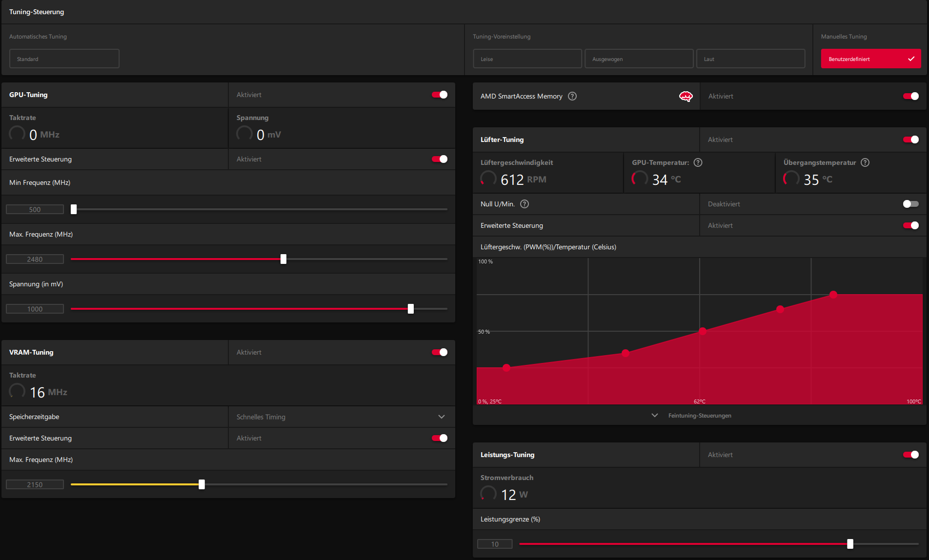Screen dimensions: 929x560
Task: Select Benutzerdefiniert manual tuning
Action: point(871,59)
